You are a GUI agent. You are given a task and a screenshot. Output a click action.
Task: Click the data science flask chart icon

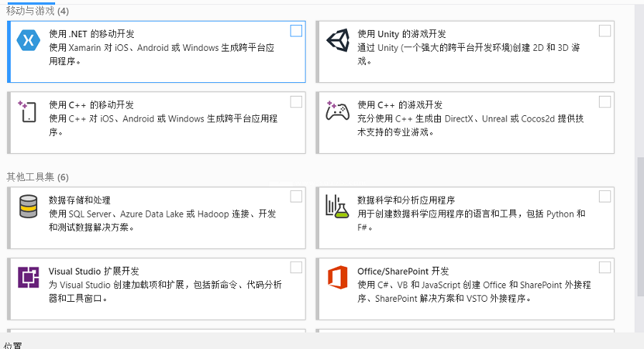click(336, 206)
